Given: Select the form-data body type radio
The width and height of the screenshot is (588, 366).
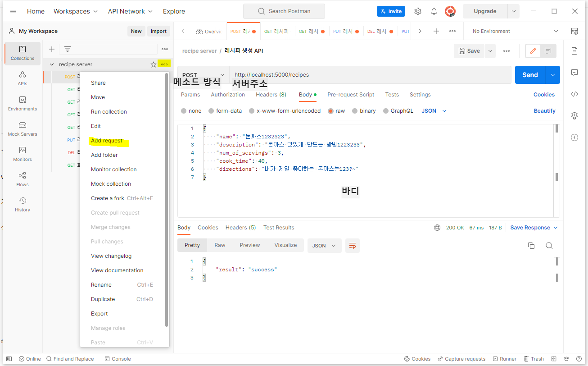Looking at the screenshot, I should 211,111.
